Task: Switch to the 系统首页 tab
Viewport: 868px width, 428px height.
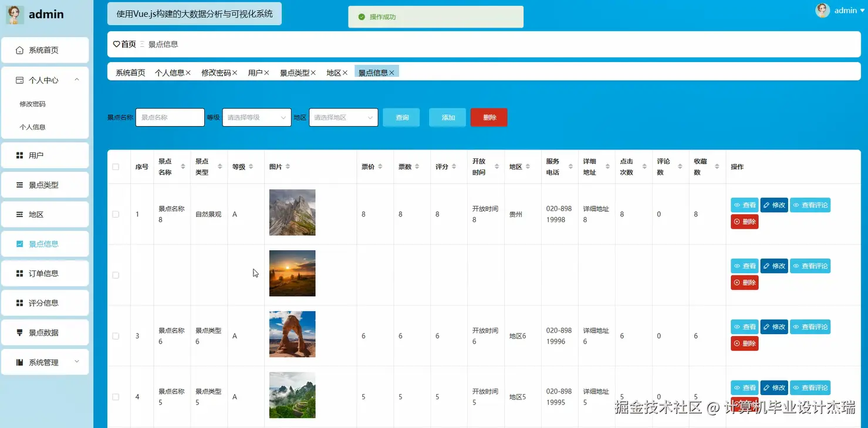Action: tap(130, 73)
